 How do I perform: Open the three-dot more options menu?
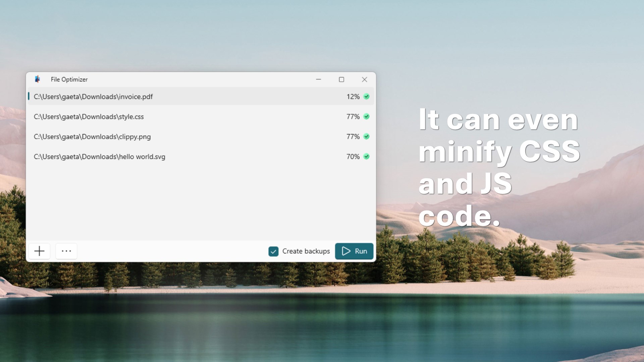tap(66, 251)
